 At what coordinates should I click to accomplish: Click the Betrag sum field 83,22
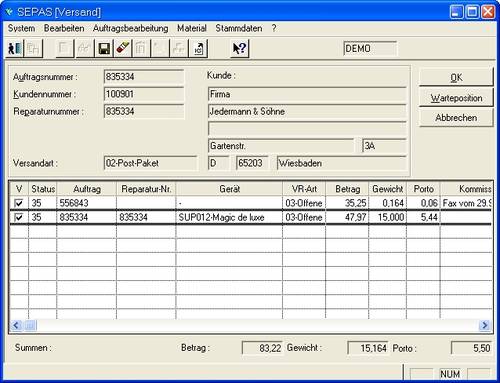pyautogui.click(x=262, y=348)
